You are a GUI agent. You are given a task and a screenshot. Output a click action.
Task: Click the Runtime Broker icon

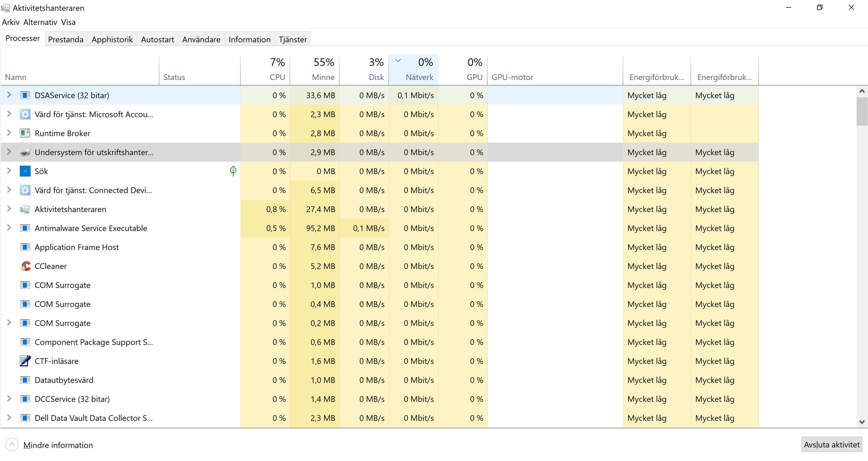click(25, 133)
